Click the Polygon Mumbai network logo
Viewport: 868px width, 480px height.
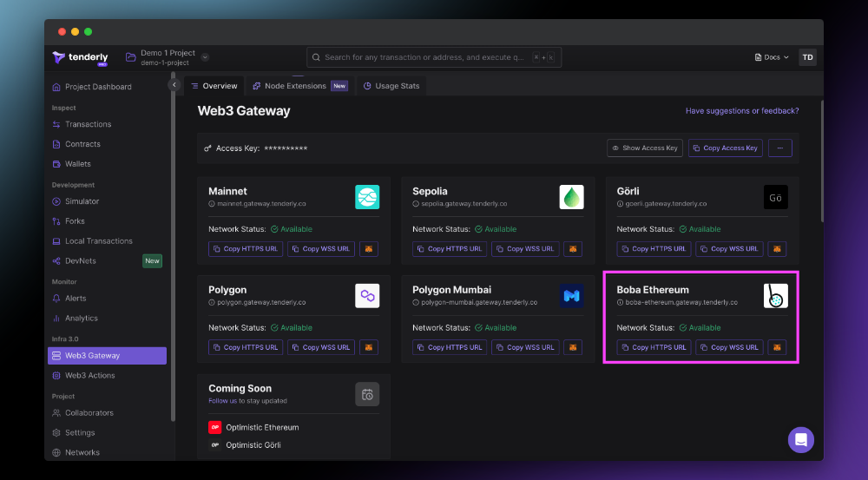click(571, 296)
